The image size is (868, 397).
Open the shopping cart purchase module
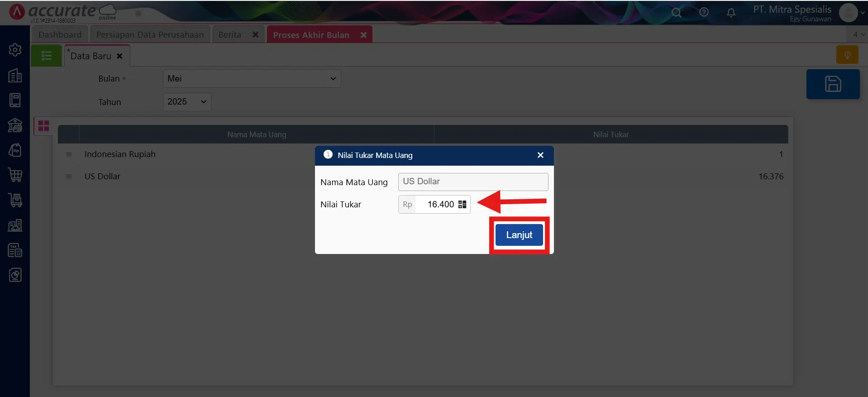click(15, 175)
